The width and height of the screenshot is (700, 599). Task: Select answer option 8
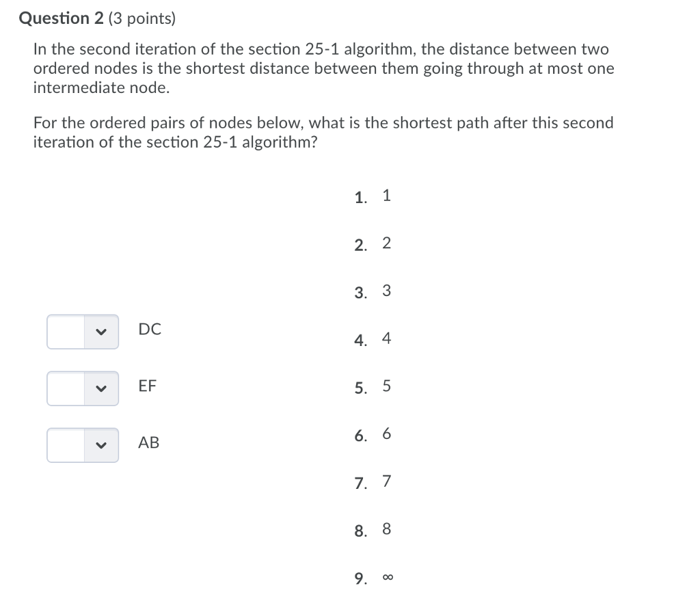click(386, 528)
